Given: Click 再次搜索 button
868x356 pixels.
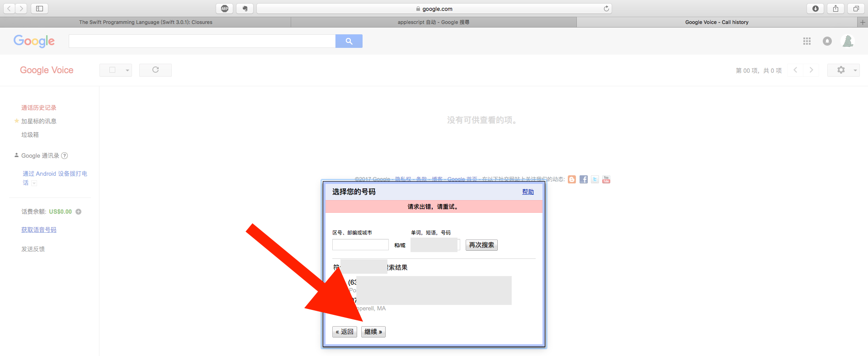Looking at the screenshot, I should tap(481, 245).
